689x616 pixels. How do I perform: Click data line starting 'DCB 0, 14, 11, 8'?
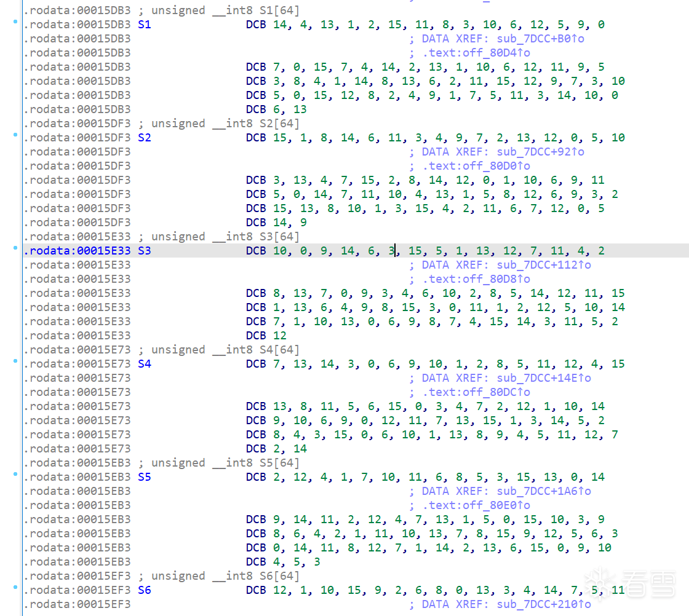[428, 548]
